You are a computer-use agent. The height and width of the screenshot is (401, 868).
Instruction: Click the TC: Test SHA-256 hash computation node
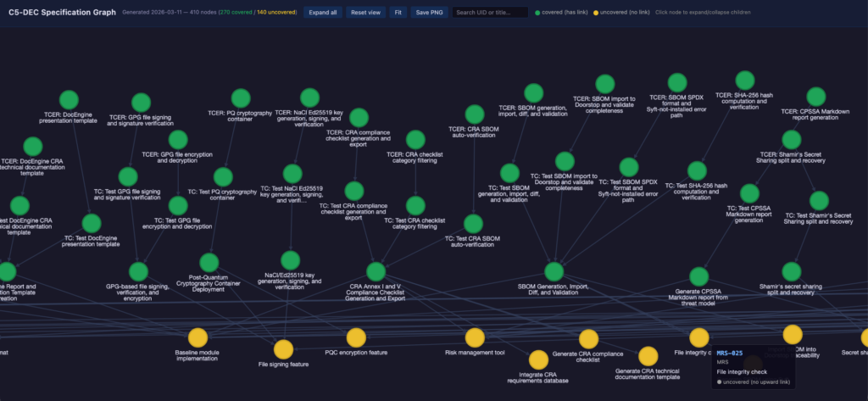point(696,170)
